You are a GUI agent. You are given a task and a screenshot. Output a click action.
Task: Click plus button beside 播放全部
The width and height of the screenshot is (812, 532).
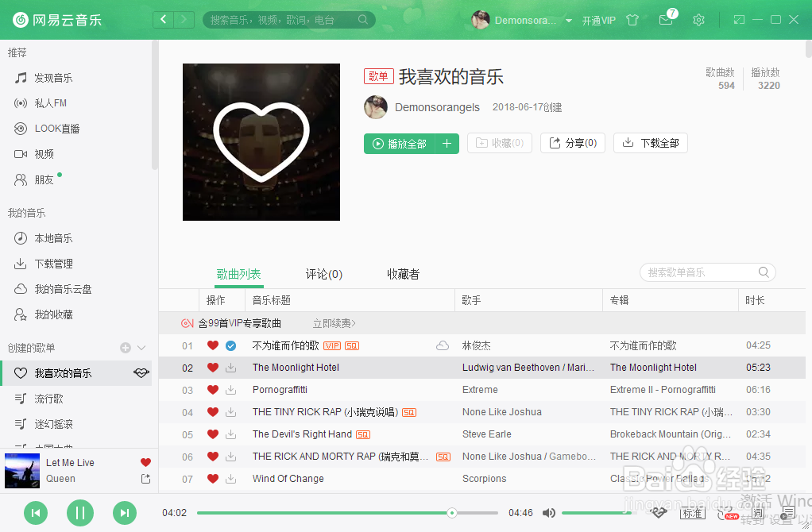click(x=447, y=144)
